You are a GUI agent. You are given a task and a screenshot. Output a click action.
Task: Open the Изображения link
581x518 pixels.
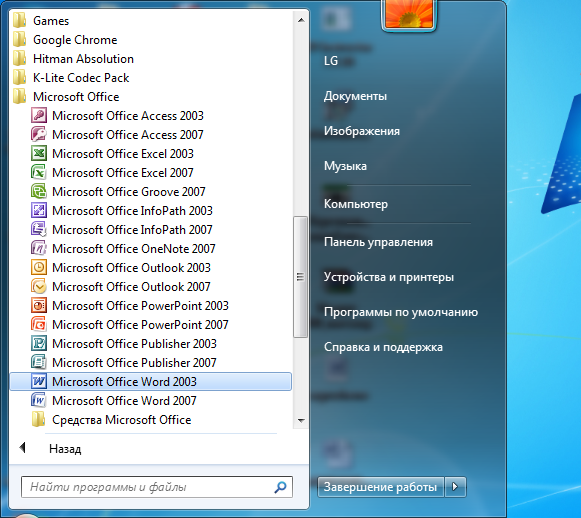tap(362, 131)
